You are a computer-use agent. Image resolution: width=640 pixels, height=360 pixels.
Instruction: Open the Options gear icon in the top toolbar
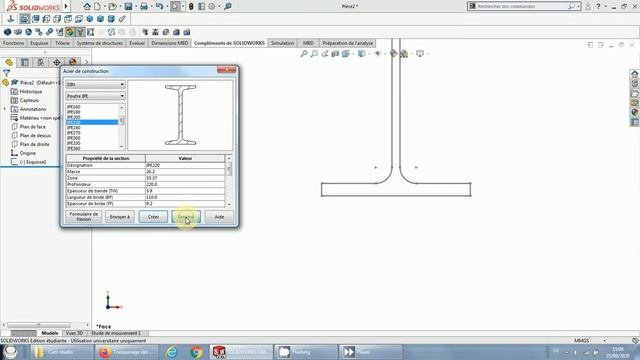click(x=211, y=6)
